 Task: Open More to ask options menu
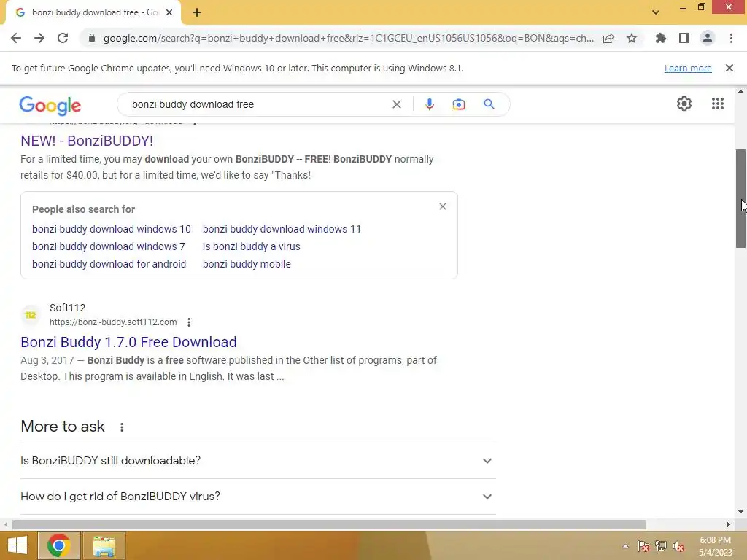[122, 427]
